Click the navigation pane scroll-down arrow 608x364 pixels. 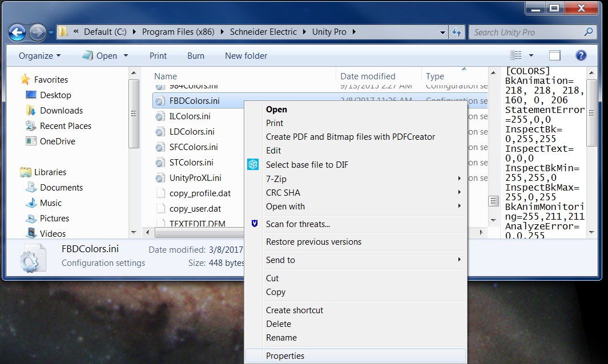pos(134,233)
